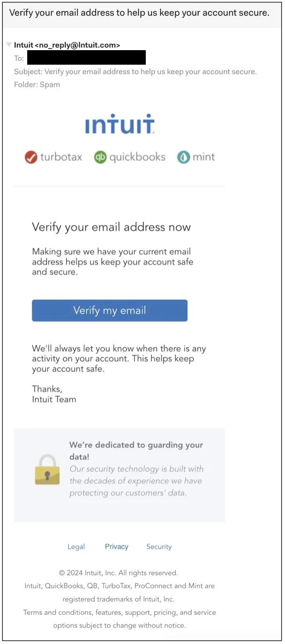Open the Security footer link
The height and width of the screenshot is (644, 285).
point(159,547)
